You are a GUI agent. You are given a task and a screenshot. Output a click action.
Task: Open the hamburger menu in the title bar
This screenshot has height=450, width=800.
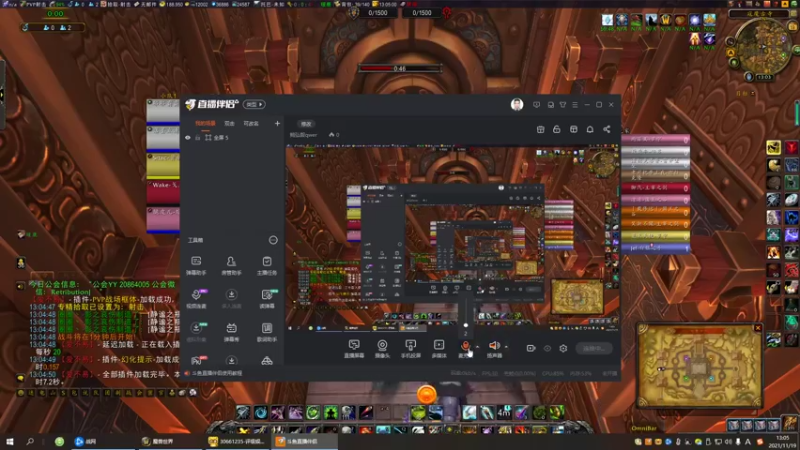(575, 105)
